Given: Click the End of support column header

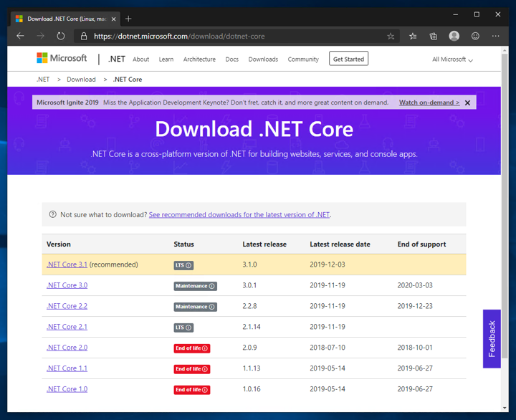Looking at the screenshot, I should point(421,244).
